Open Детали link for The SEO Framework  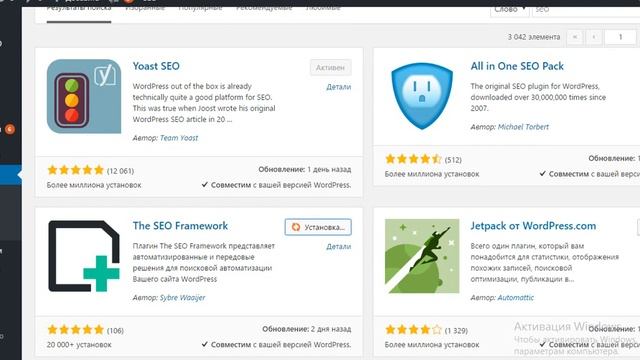click(x=338, y=247)
